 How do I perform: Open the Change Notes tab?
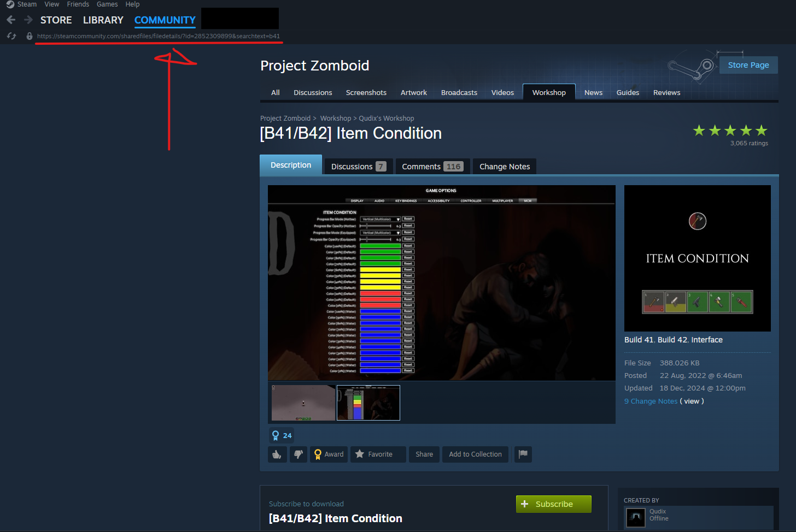click(x=505, y=167)
